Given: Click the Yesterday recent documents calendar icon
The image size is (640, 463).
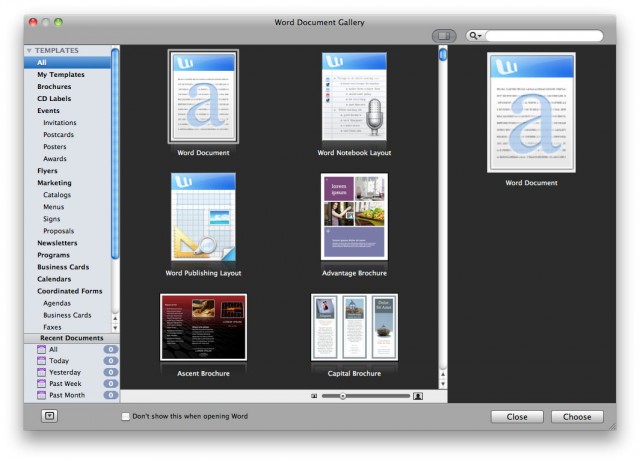Looking at the screenshot, I should (x=41, y=372).
